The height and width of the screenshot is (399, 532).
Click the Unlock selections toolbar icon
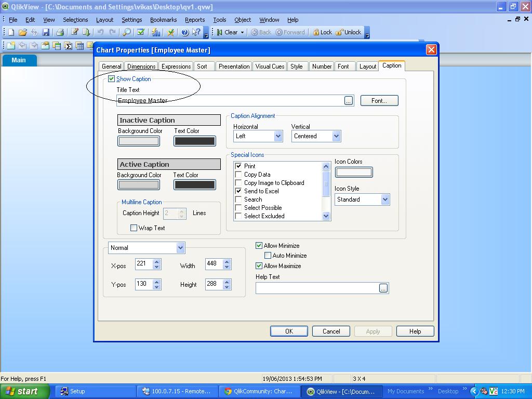tap(348, 32)
